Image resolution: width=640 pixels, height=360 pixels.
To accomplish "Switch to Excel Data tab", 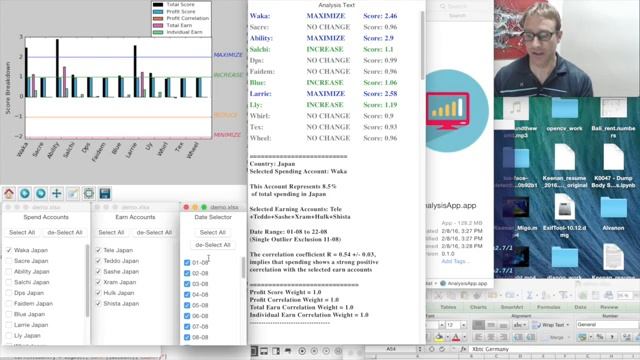I will pos(580,307).
